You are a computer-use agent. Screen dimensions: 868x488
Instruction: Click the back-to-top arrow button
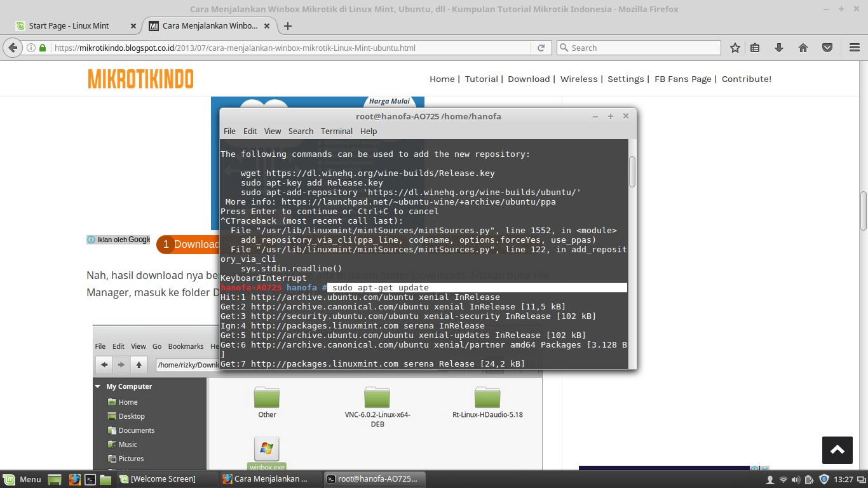[837, 450]
